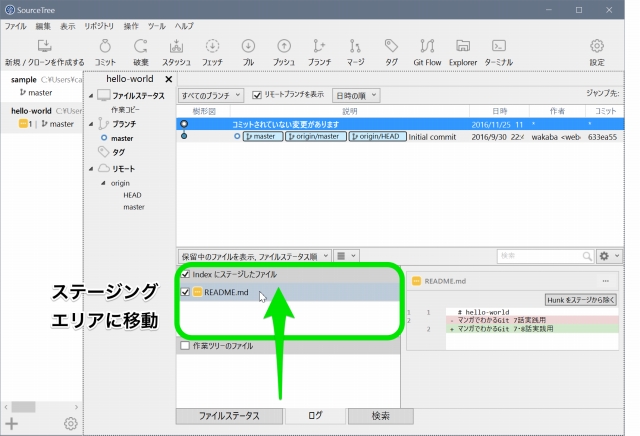
Task: Click the Commit (コミット) toolbar icon
Action: (x=105, y=46)
